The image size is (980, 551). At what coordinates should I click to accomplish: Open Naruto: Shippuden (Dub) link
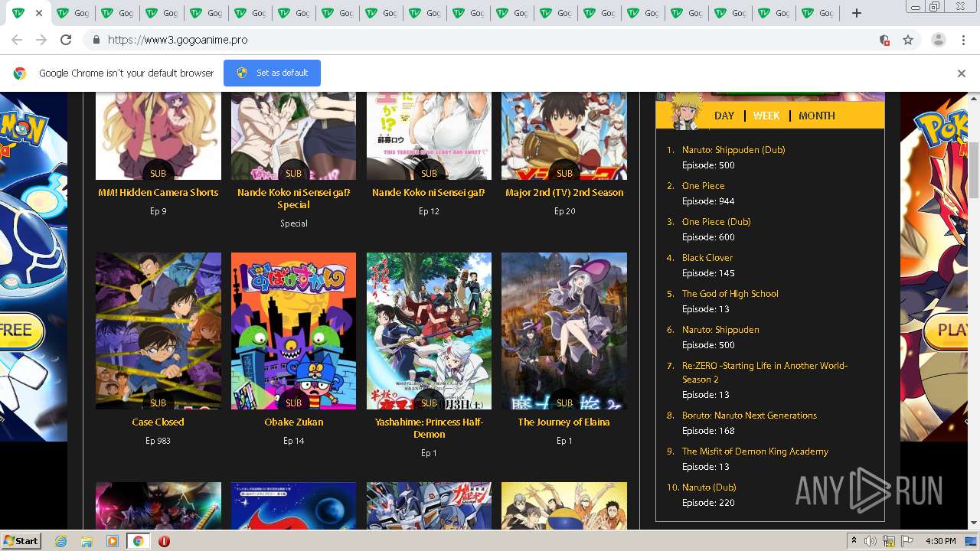(x=733, y=150)
